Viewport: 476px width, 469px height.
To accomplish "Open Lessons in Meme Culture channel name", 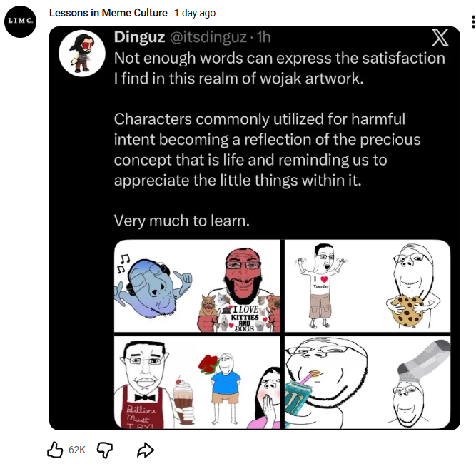I will point(108,13).
